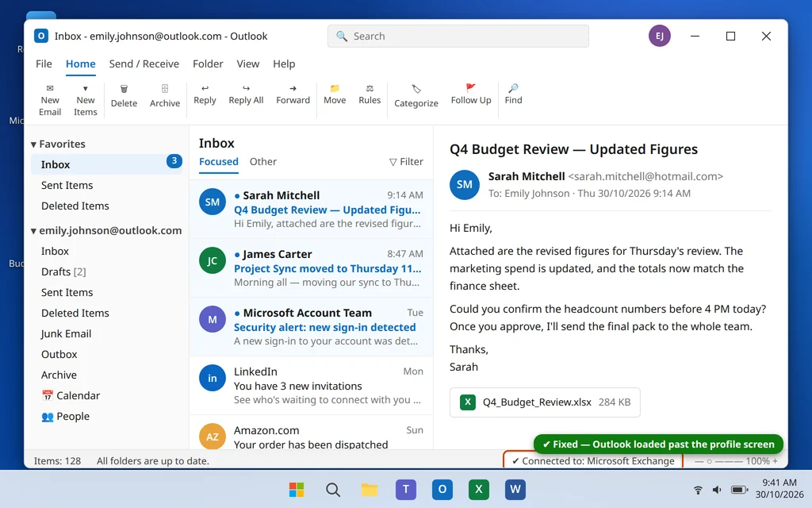Click the All folders are up to date status

click(153, 461)
